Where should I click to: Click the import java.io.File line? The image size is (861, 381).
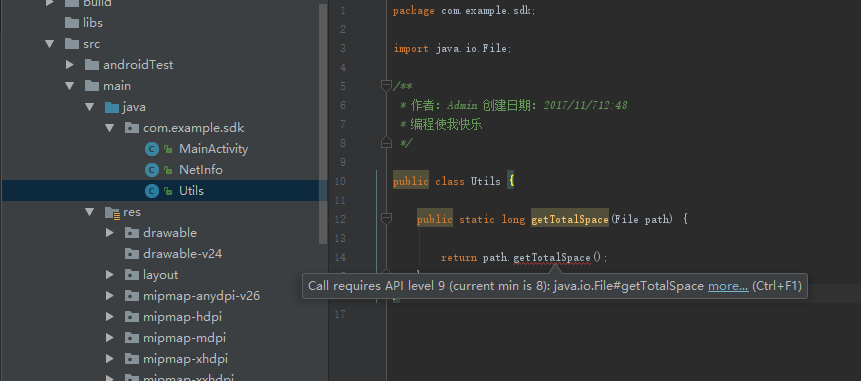coord(452,48)
